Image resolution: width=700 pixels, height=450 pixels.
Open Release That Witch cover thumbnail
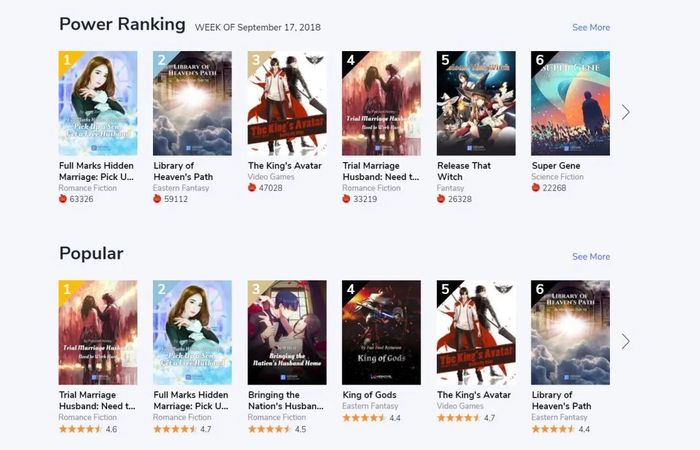476,103
